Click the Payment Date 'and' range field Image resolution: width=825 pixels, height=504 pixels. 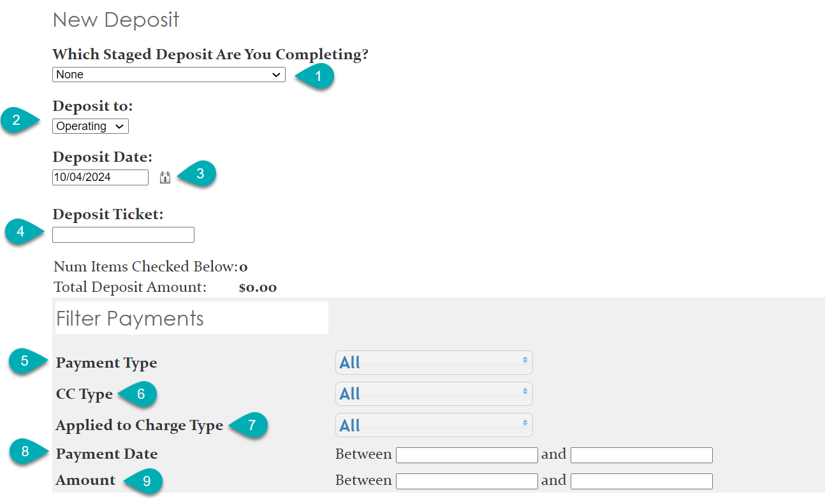pyautogui.click(x=641, y=454)
